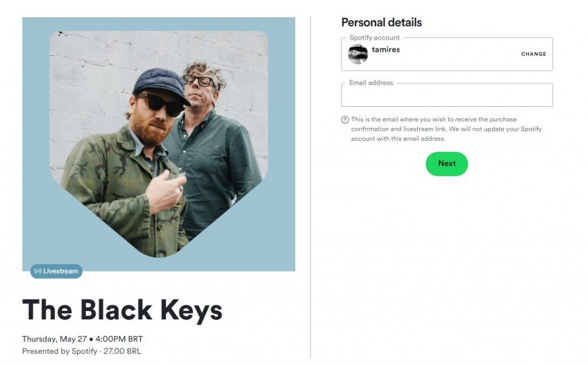Click the Personal details heading
588x366 pixels.
coord(381,22)
